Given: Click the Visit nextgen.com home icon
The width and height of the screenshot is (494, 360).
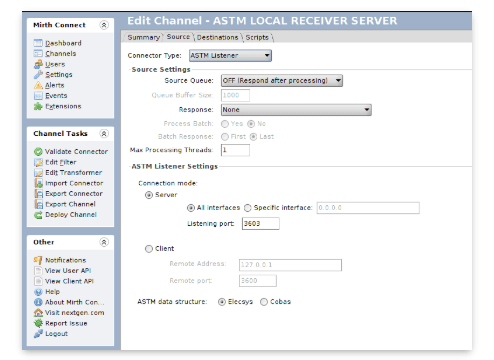Looking at the screenshot, I should click(x=38, y=313).
